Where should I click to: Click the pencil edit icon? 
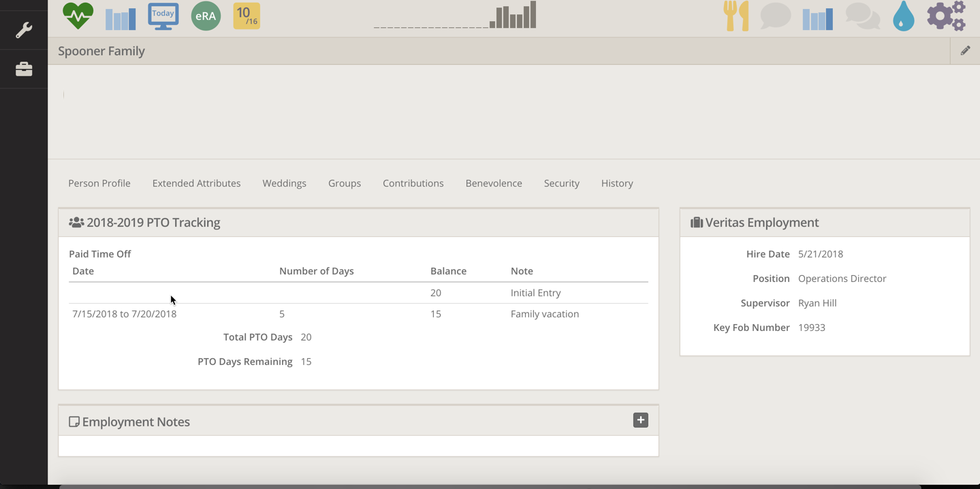[x=965, y=50]
